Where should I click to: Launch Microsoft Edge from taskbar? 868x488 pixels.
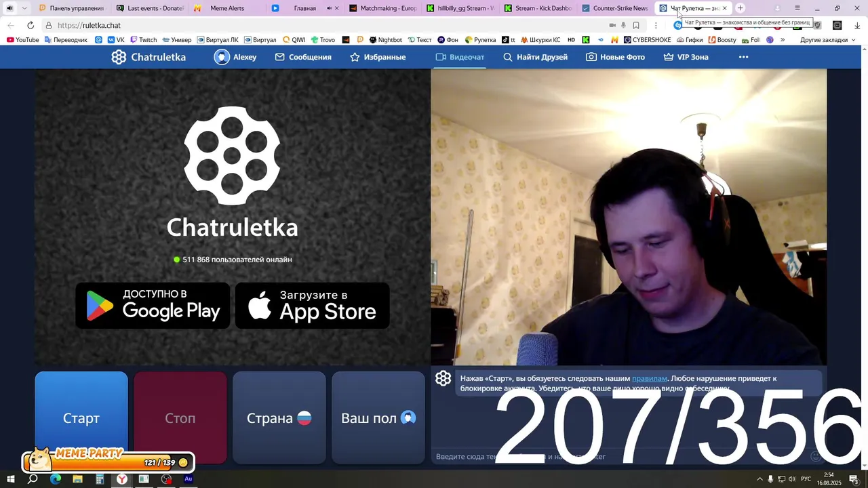pos(55,479)
